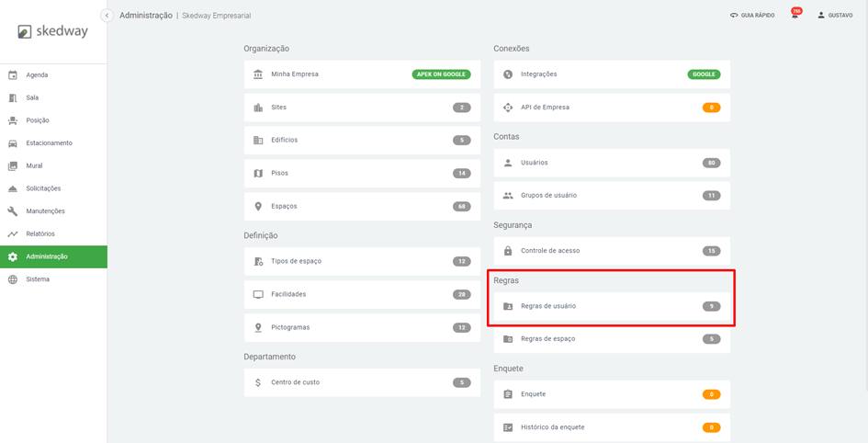This screenshot has width=868, height=443.
Task: Open the Usuários list
Action: [x=534, y=163]
